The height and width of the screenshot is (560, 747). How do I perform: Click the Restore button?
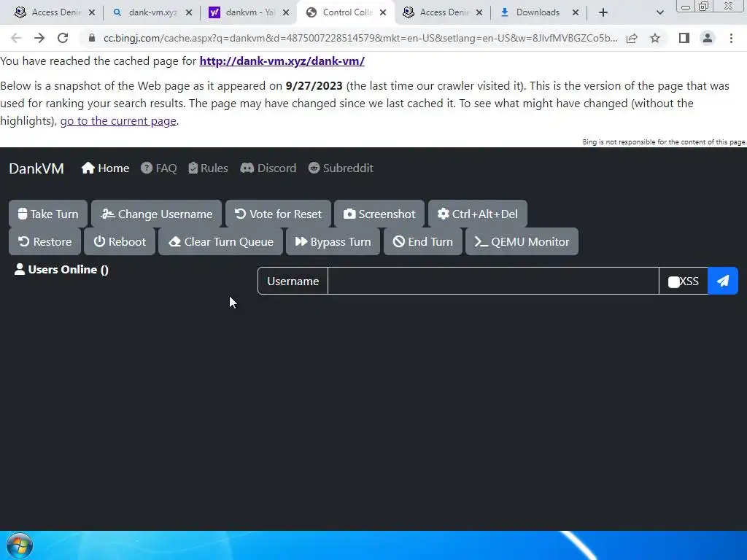44,241
